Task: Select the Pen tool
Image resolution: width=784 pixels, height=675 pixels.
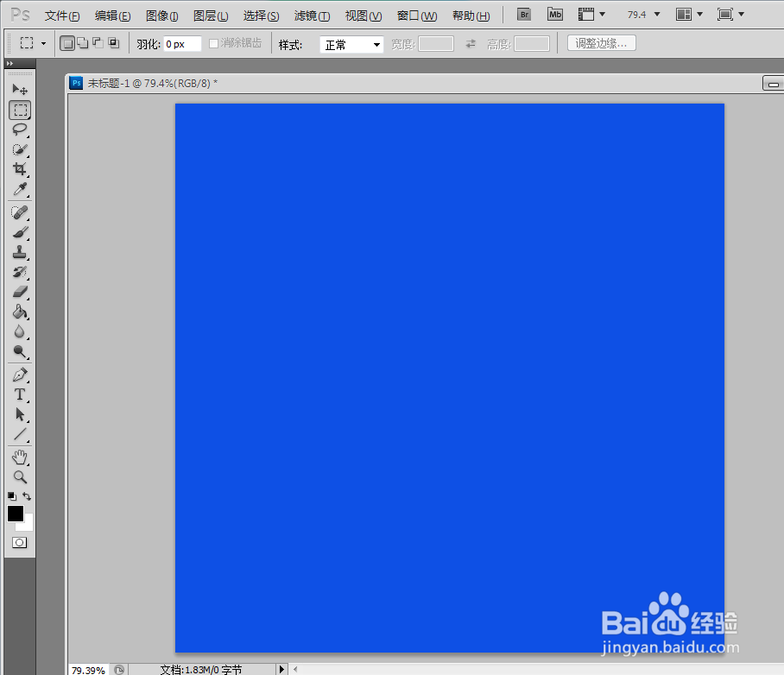Action: coord(20,375)
